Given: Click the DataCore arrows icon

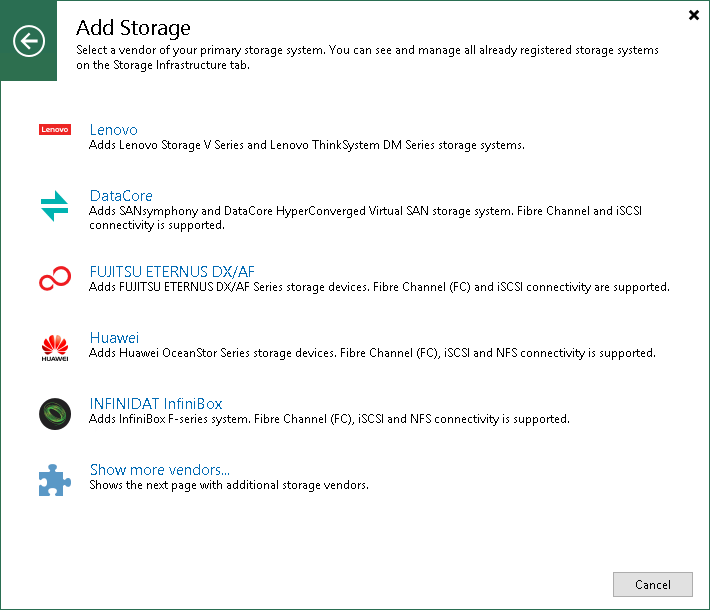Looking at the screenshot, I should pos(54,206).
